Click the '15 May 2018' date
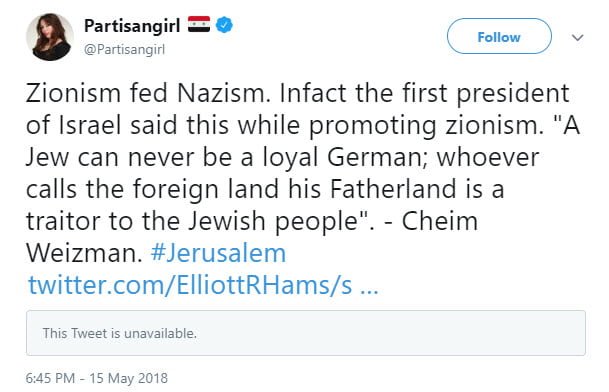Viewport: 609px width, 392px height. 129,378
